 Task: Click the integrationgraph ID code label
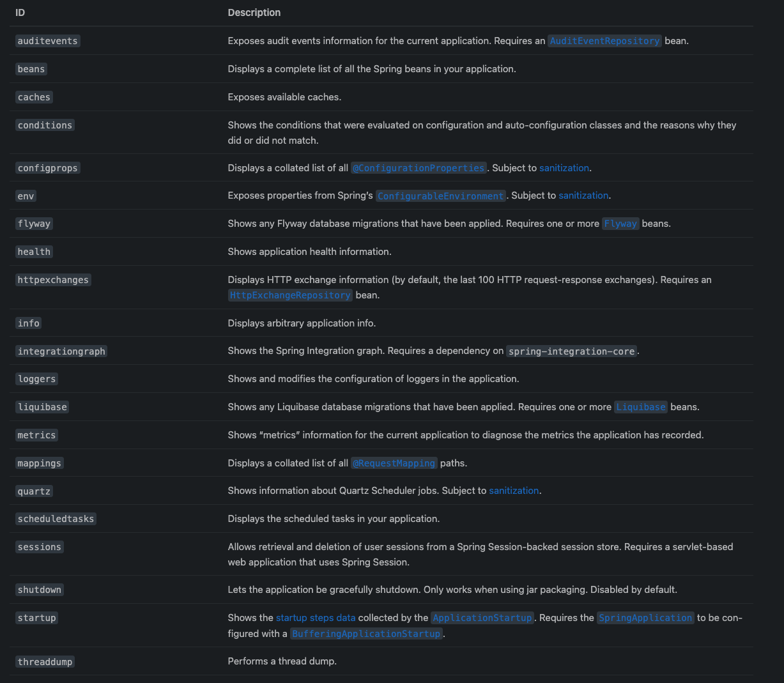pyautogui.click(x=61, y=351)
